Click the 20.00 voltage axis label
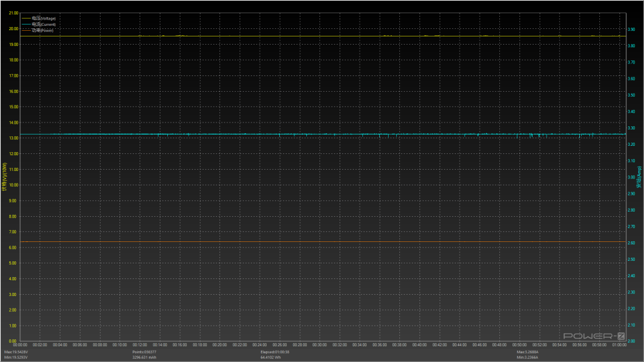Image resolution: width=644 pixels, height=362 pixels. click(14, 29)
